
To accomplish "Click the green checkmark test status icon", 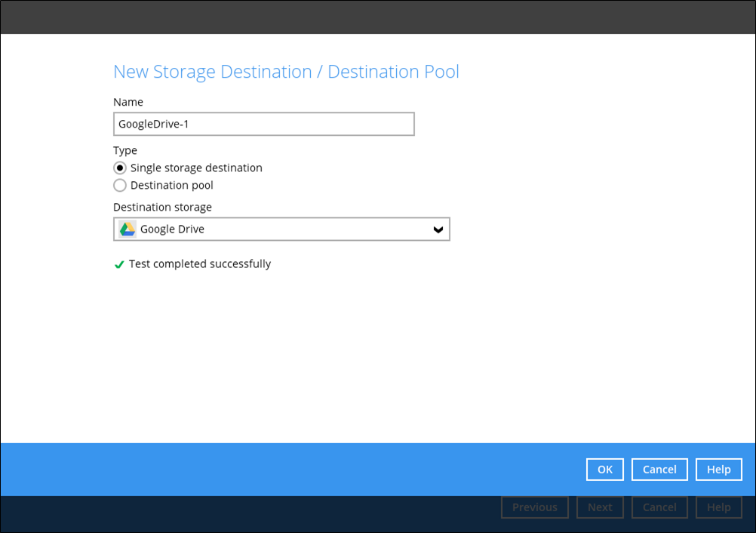I will click(x=119, y=264).
